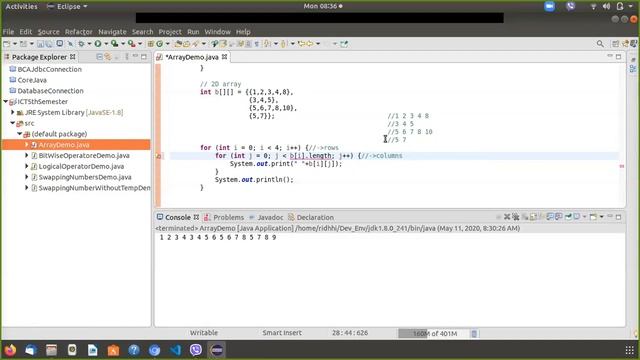Minimize the Package Explorer view
This screenshot has height=360, width=640.
(135, 56)
